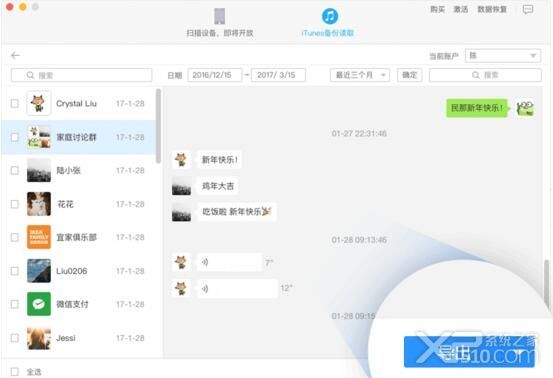This screenshot has height=378, width=553.
Task: Tick the checkbox for Crystal Liu
Action: pos(15,103)
